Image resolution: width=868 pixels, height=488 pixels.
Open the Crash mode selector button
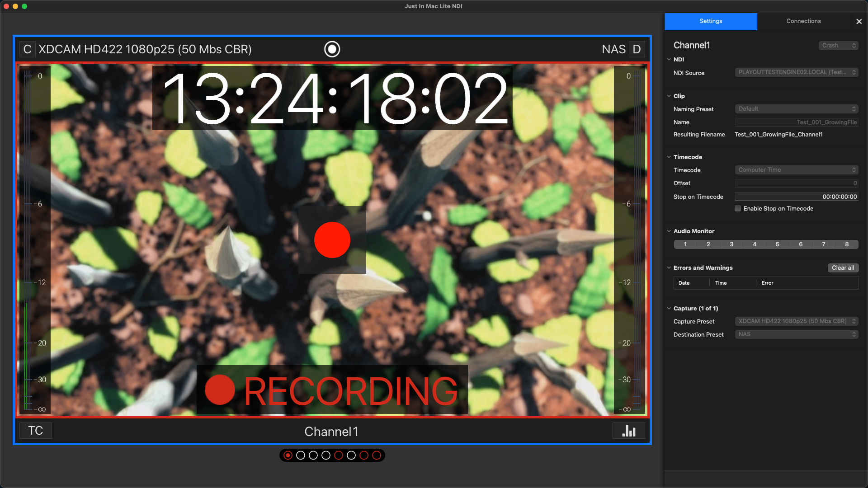point(838,46)
